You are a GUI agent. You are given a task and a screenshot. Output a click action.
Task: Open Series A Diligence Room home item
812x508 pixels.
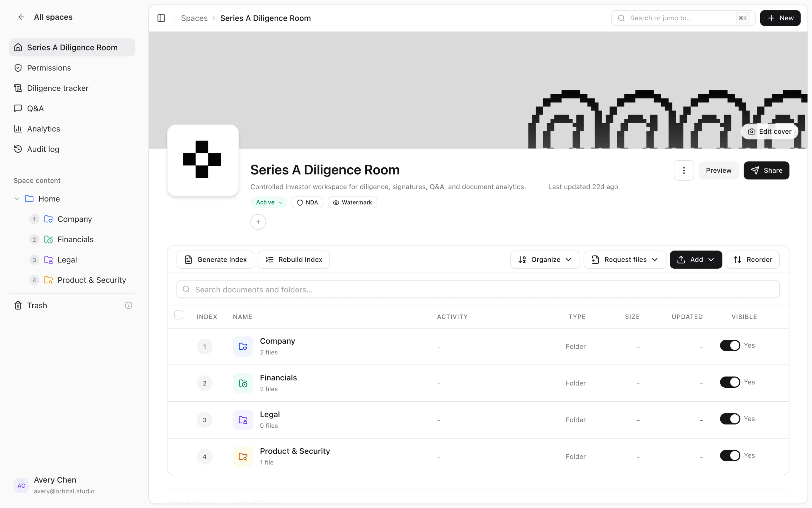pyautogui.click(x=72, y=47)
